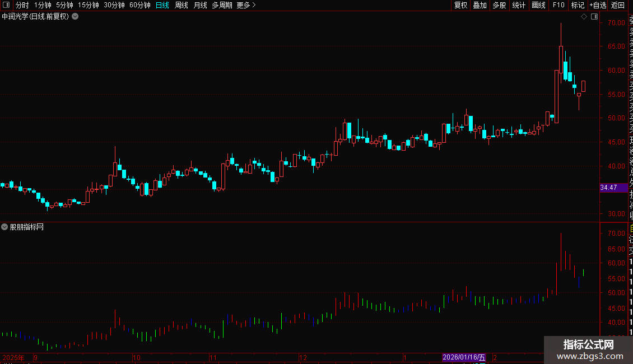Toggle the chart panel layout icon

(594, 17)
